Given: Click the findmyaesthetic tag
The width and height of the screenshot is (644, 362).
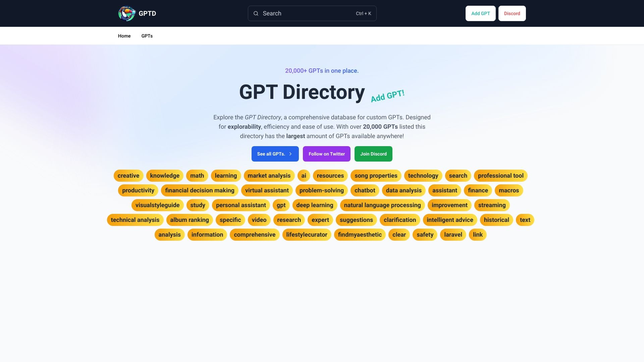Looking at the screenshot, I should pos(360,235).
